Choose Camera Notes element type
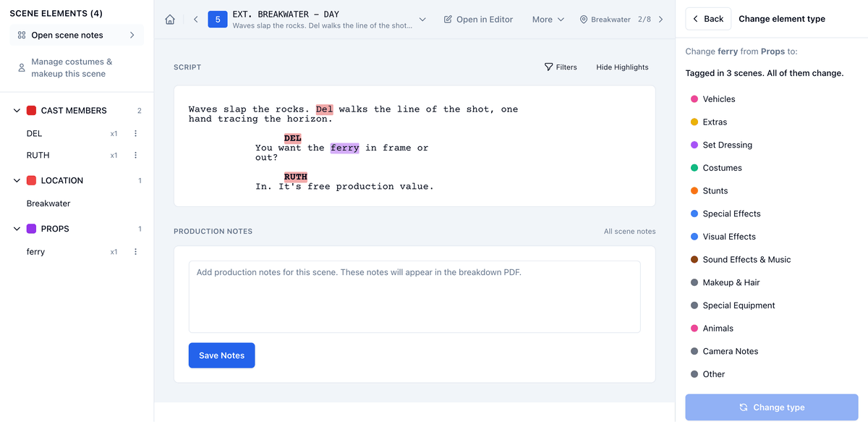This screenshot has height=435, width=868. (x=731, y=352)
